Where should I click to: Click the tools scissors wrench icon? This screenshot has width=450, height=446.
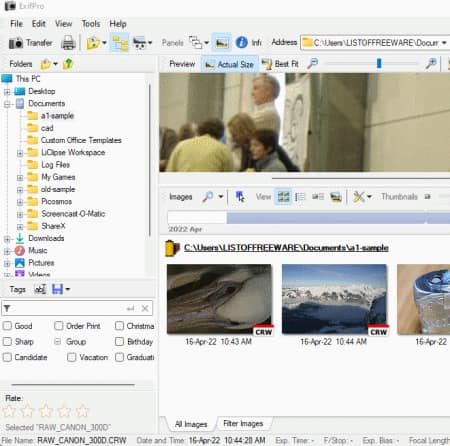(x=359, y=197)
